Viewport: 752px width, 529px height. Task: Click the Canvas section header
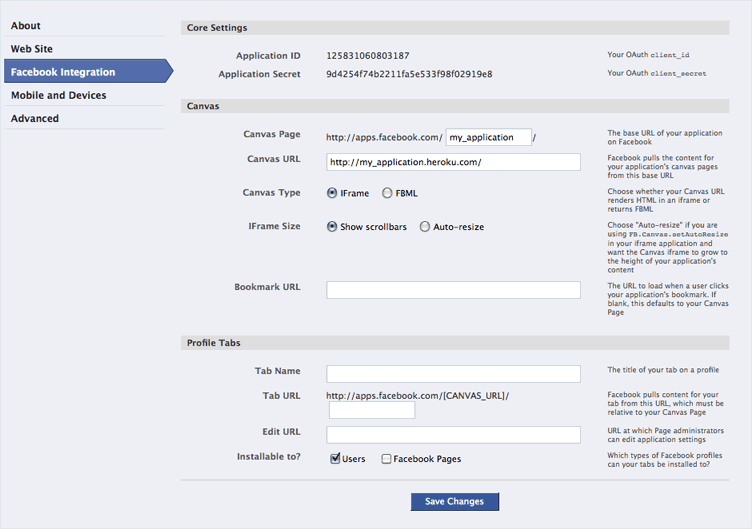(455, 106)
